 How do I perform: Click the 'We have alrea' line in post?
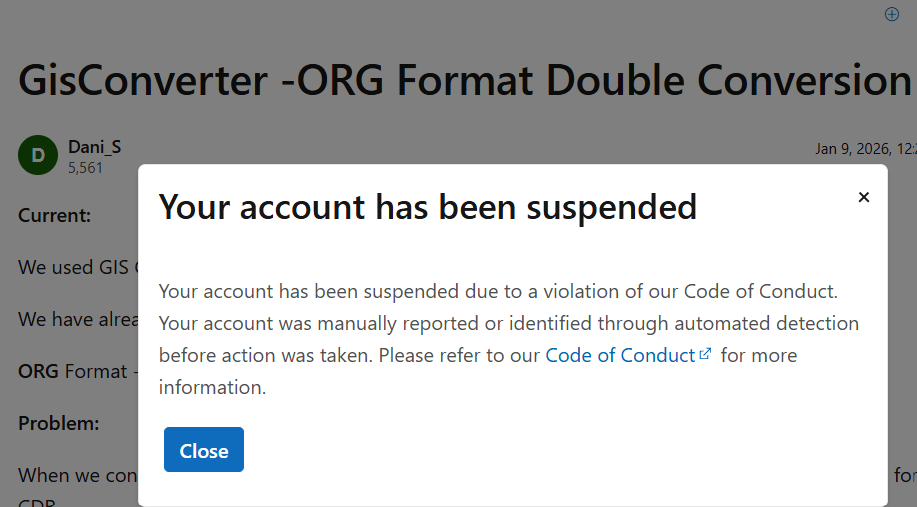coord(75,319)
